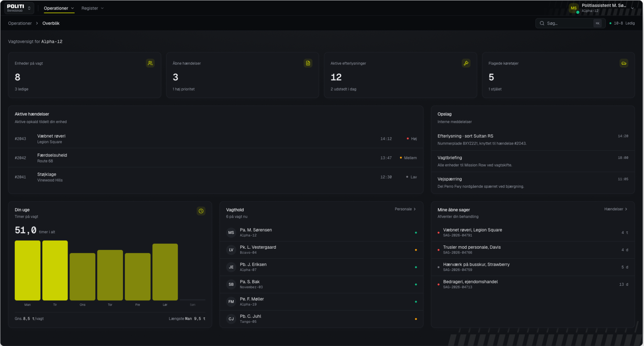The image size is (644, 346).
Task: Click the users icon on Enheder på vagt card
Action: 150,63
